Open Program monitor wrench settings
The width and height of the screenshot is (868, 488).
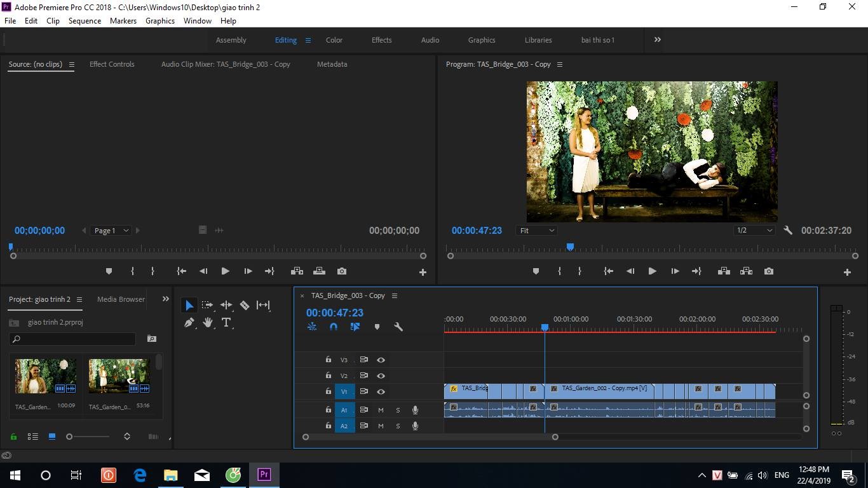(x=788, y=231)
